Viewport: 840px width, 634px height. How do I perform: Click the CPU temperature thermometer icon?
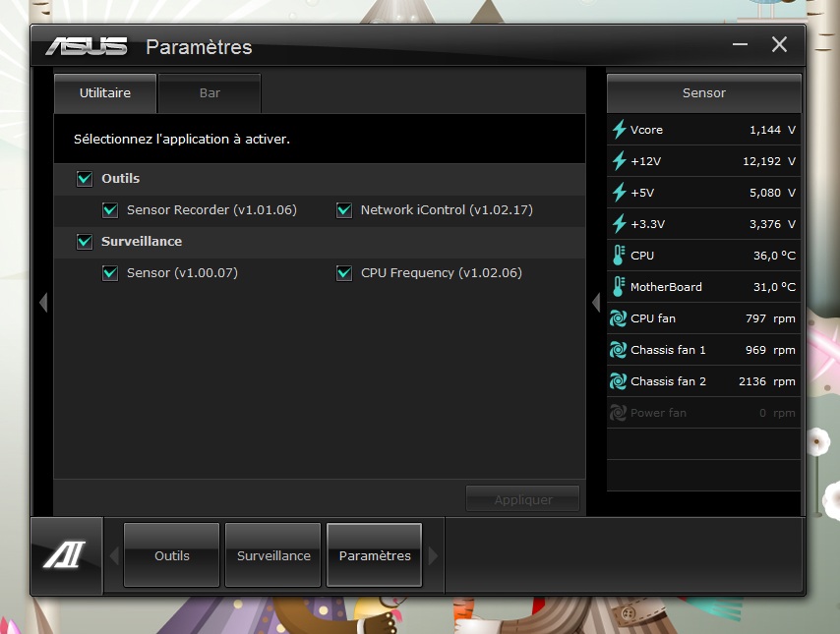[x=619, y=256]
